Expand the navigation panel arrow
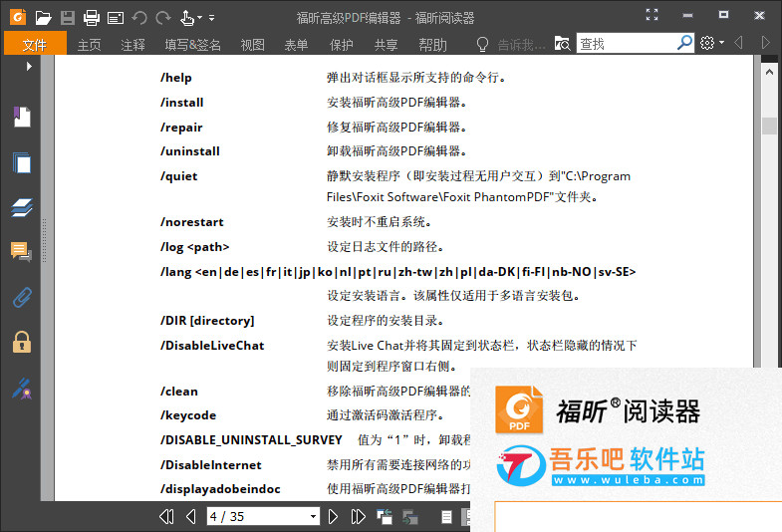782x532 pixels. pyautogui.click(x=29, y=67)
